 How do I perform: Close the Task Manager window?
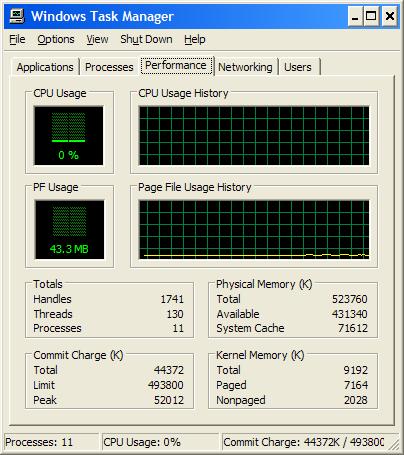(389, 16)
